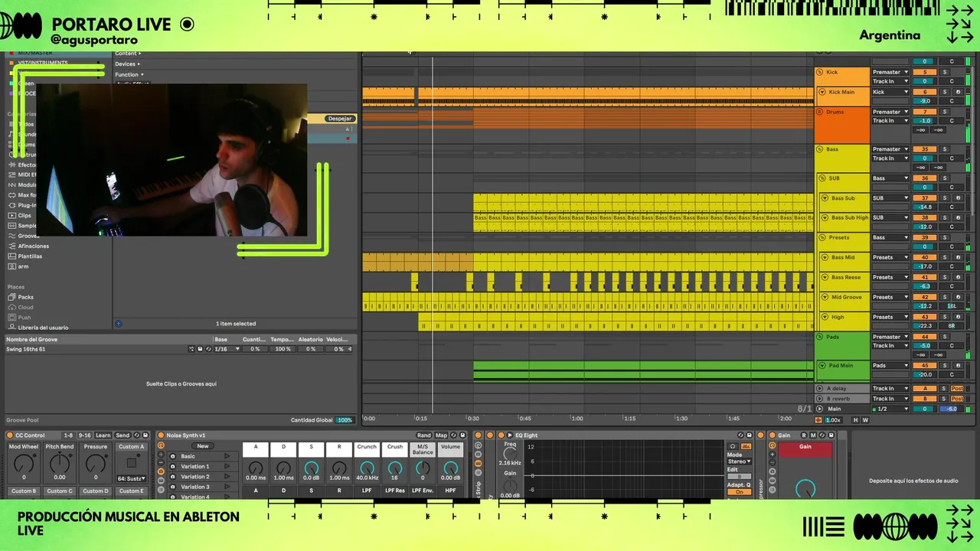980x551 pixels.
Task: Open the Main output 1/2 dropdown
Action: [890, 409]
